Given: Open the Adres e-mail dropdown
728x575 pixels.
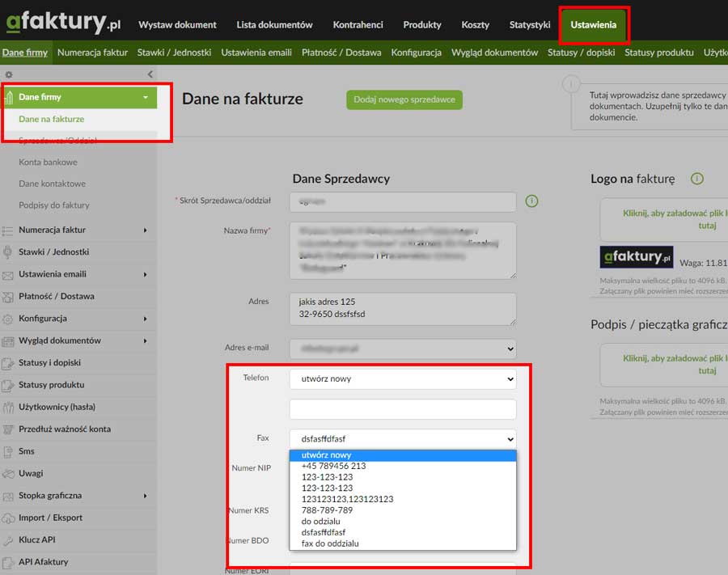Looking at the screenshot, I should (x=403, y=349).
